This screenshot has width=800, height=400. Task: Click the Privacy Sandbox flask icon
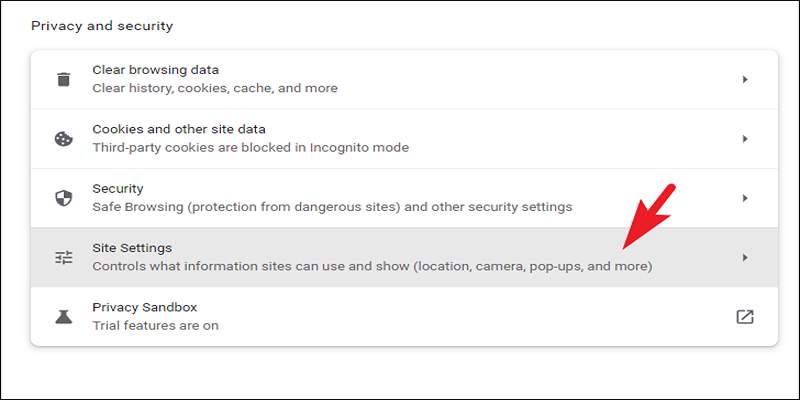(64, 316)
